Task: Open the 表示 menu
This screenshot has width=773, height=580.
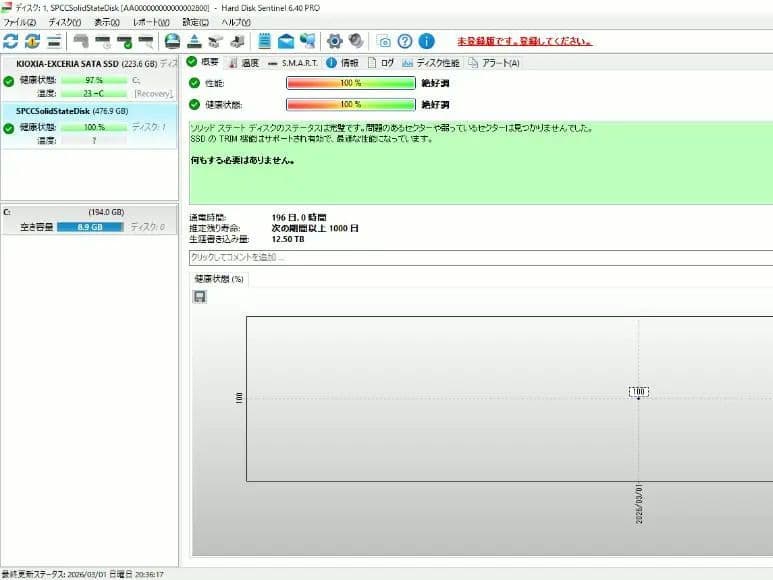Action: tap(107, 22)
